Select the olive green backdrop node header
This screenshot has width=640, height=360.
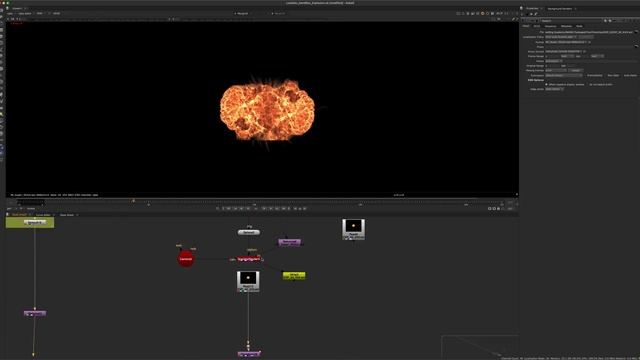(x=30, y=222)
